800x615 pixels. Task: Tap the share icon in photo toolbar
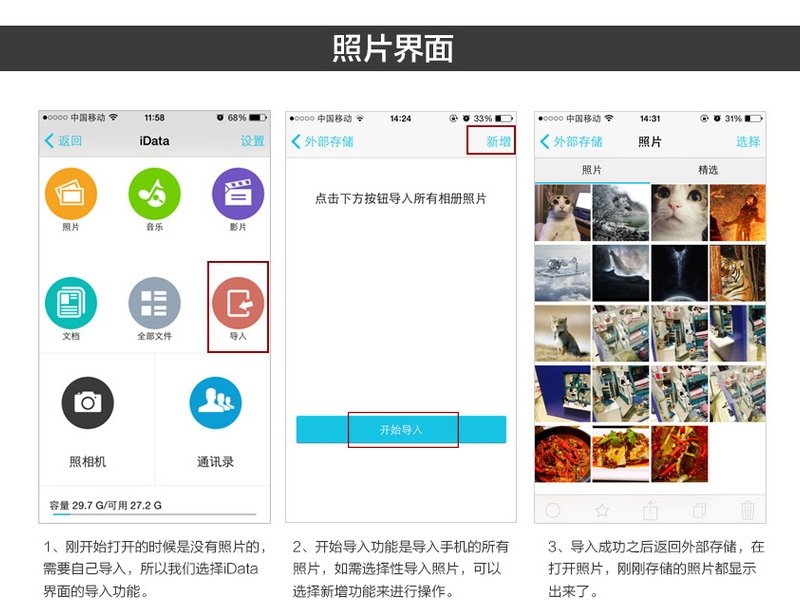[650, 510]
